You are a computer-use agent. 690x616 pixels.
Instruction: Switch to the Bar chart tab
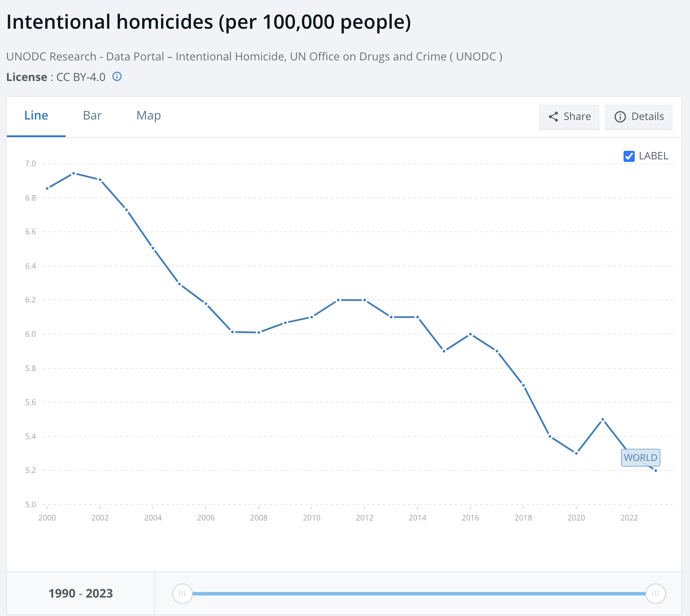click(x=92, y=116)
